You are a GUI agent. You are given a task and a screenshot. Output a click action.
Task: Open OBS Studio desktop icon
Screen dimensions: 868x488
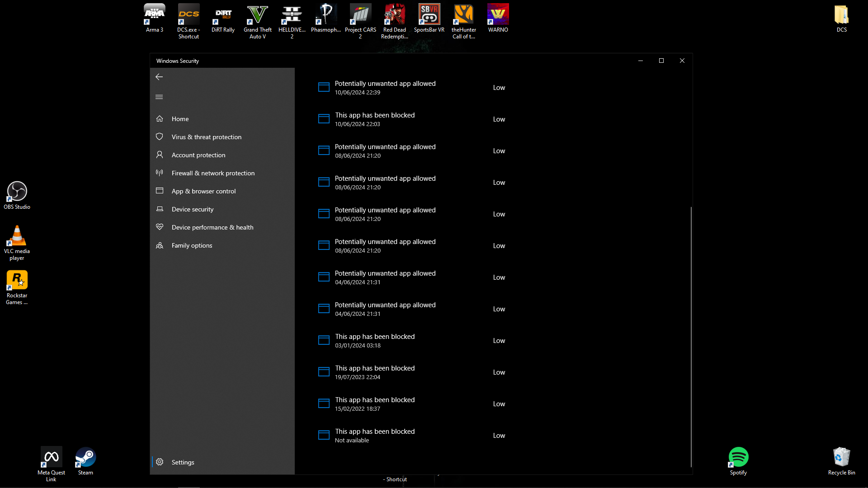click(17, 196)
